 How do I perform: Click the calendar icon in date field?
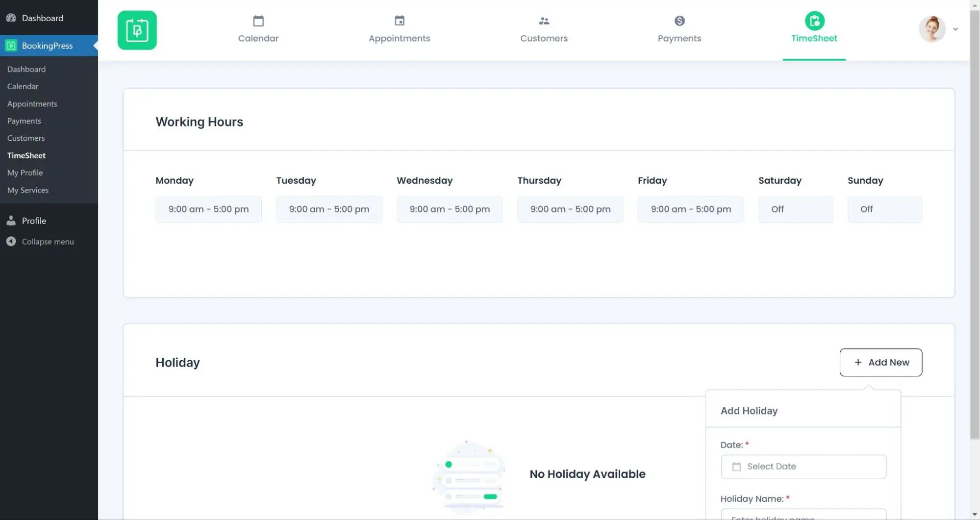click(x=736, y=467)
